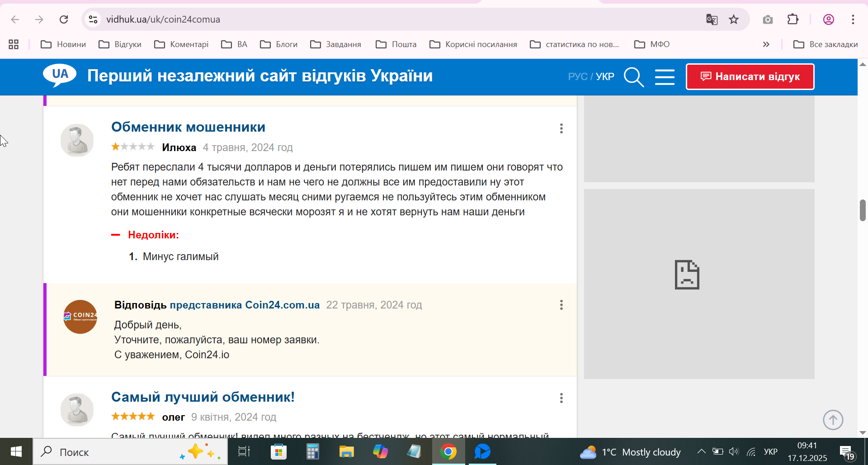Open the site search magnifier
The height and width of the screenshot is (465, 868).
tap(634, 77)
